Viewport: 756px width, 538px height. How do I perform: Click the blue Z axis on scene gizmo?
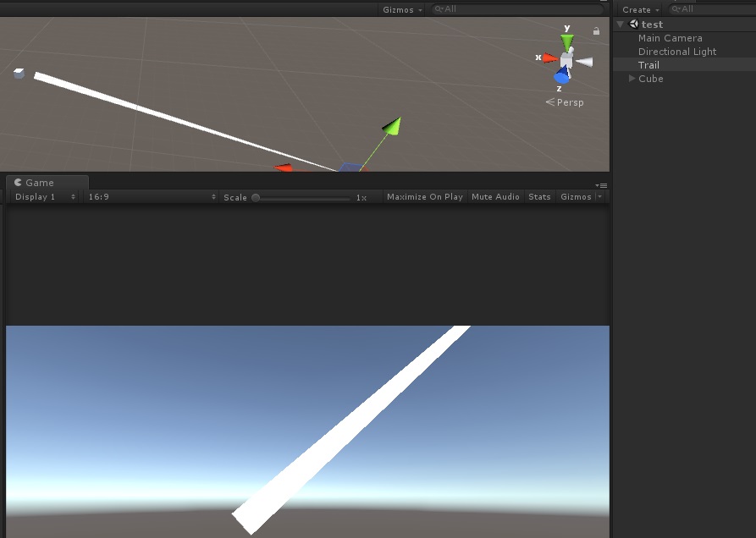560,77
